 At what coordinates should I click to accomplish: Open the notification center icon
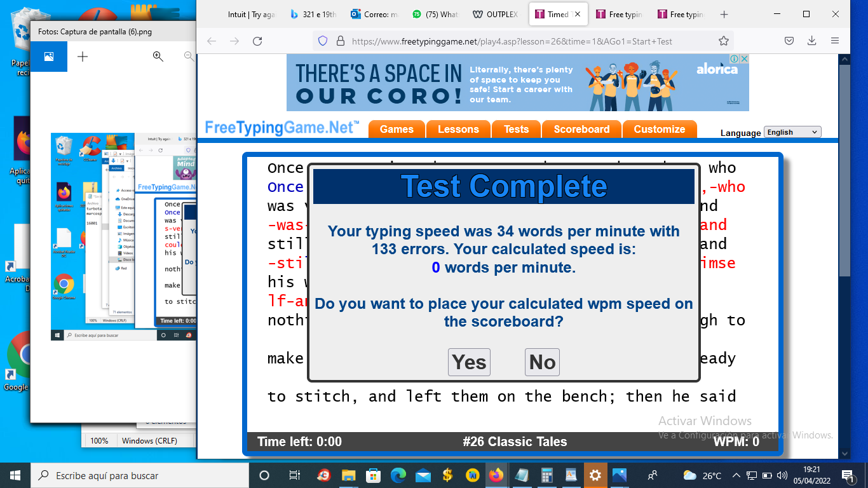point(848,475)
